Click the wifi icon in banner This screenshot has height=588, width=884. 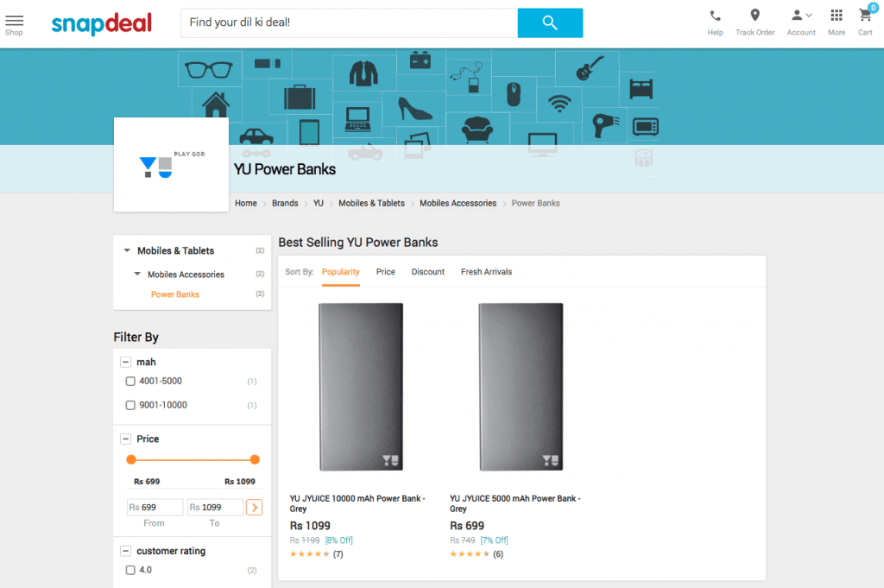(559, 104)
